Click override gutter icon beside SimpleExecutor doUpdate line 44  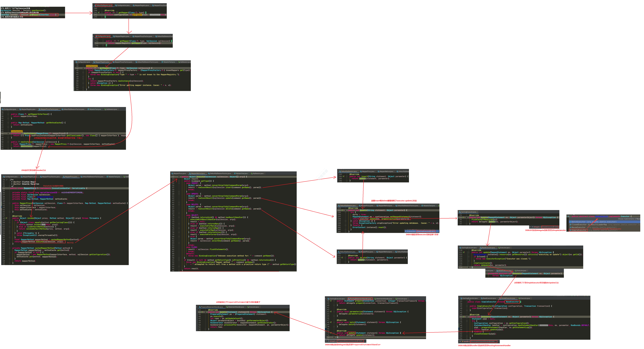[x=464, y=317]
